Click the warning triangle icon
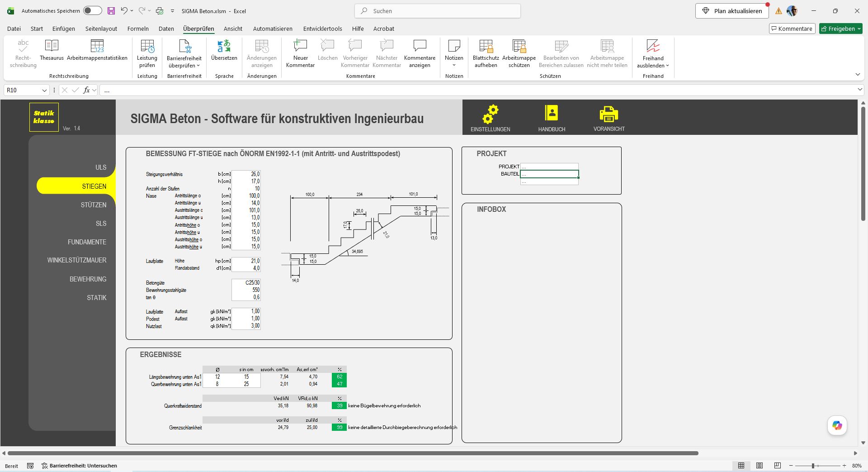The image size is (868, 472). click(778, 11)
